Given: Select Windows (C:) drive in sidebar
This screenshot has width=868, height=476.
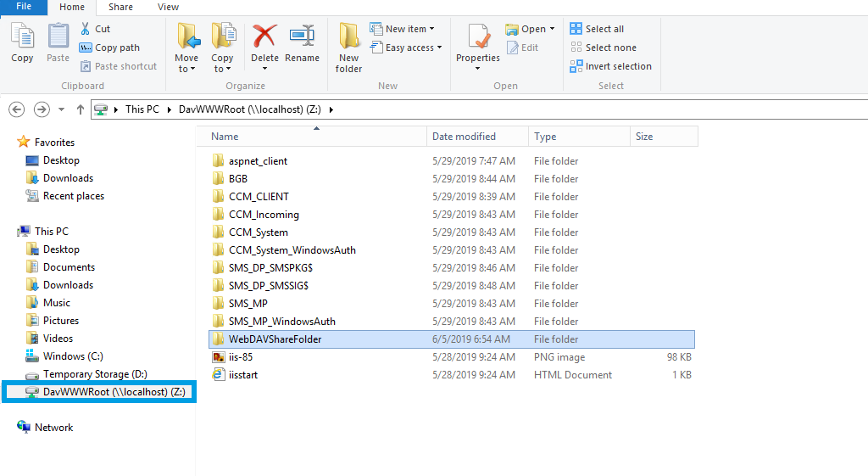Looking at the screenshot, I should pyautogui.click(x=74, y=356).
